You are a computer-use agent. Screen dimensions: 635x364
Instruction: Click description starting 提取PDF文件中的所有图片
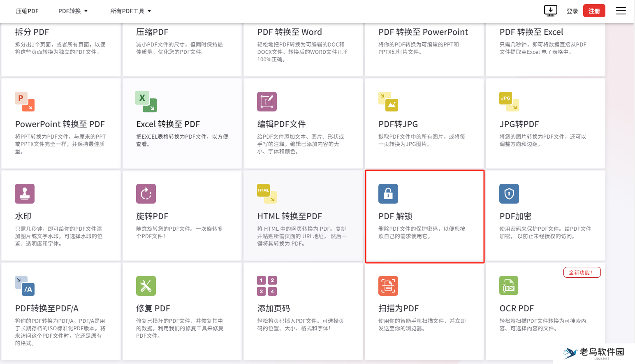[x=422, y=140]
